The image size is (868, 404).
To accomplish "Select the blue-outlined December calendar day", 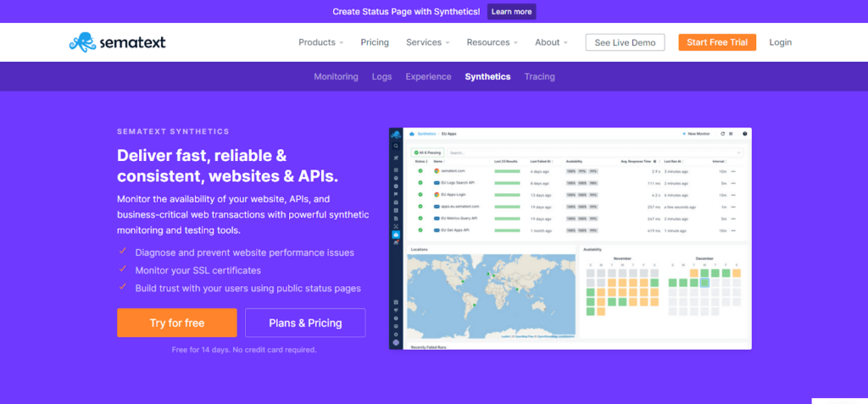I will point(704,282).
